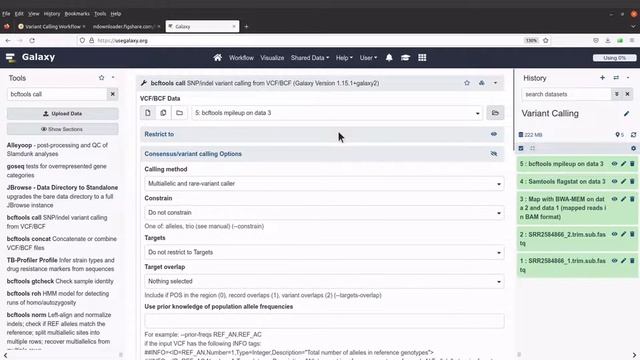640x360 pixels.
Task: Open bcftools norm tool link
Action: coord(60,328)
